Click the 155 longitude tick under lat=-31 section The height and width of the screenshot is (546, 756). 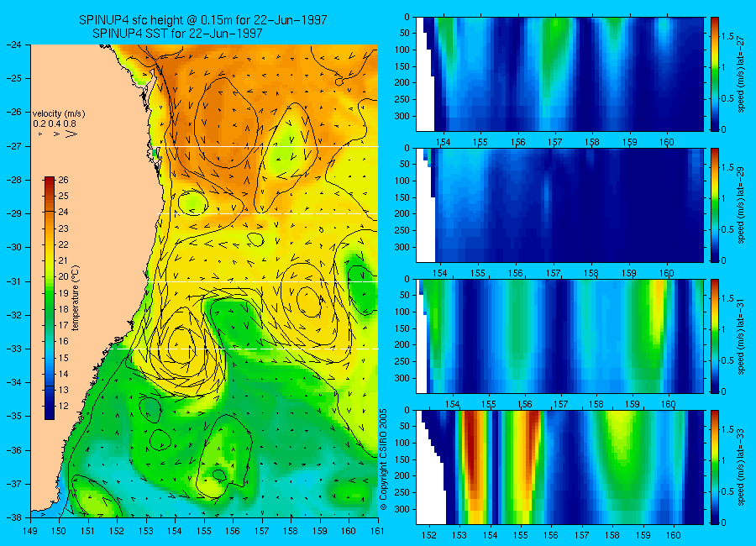tap(488, 404)
